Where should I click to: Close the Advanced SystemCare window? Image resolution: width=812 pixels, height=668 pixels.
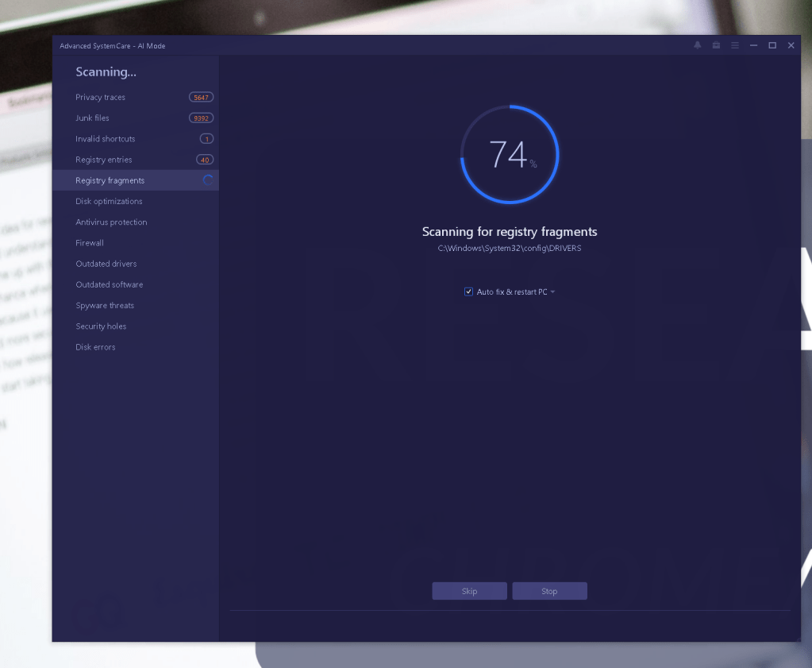coord(791,45)
